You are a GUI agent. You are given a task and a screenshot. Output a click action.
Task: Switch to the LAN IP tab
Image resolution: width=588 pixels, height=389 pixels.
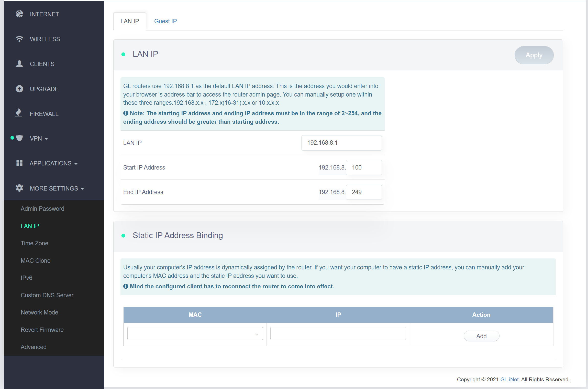pyautogui.click(x=130, y=21)
